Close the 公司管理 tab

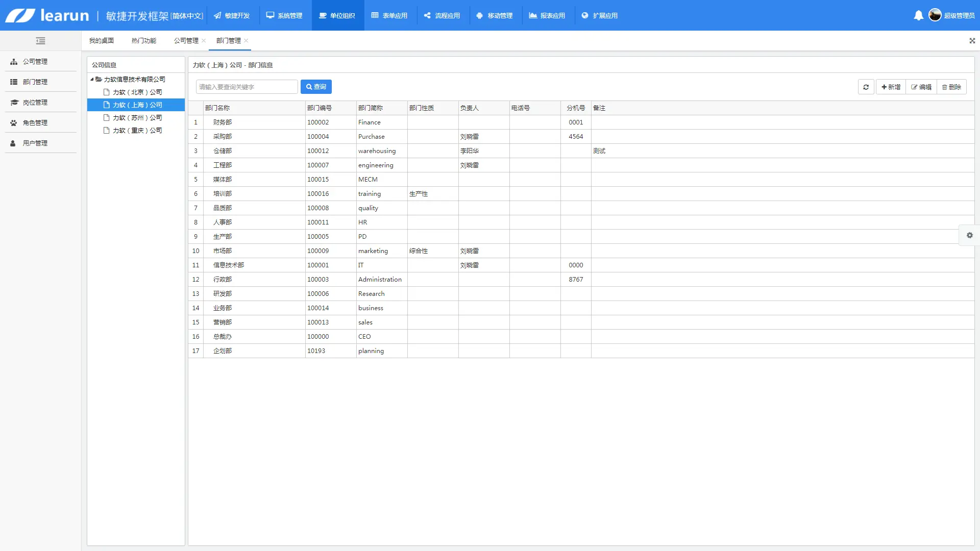pos(204,41)
